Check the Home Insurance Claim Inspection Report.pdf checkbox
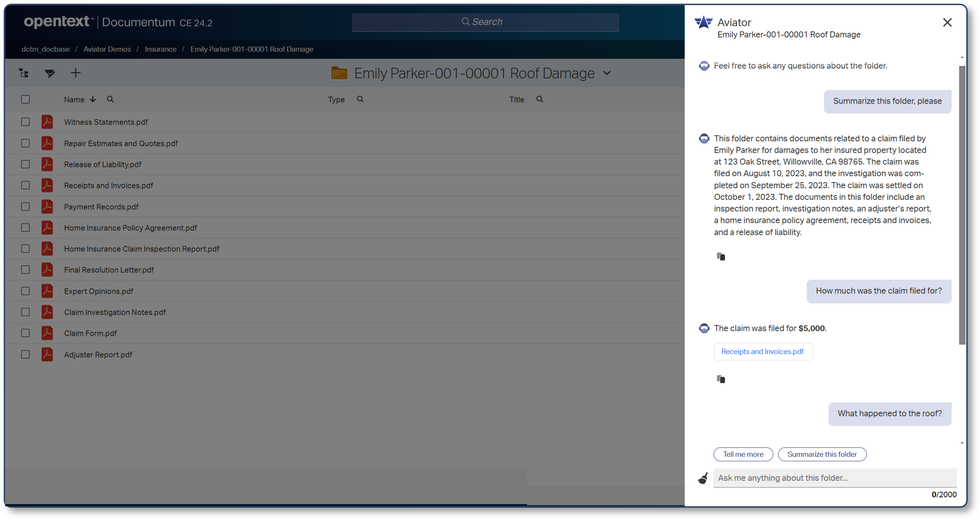The width and height of the screenshot is (980, 520). coord(25,249)
